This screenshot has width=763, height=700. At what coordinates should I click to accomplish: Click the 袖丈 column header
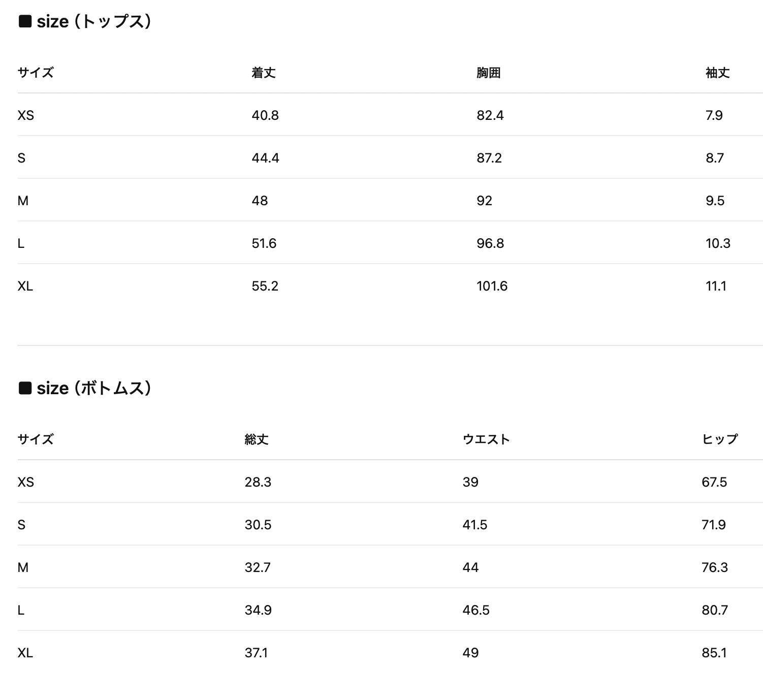click(717, 73)
